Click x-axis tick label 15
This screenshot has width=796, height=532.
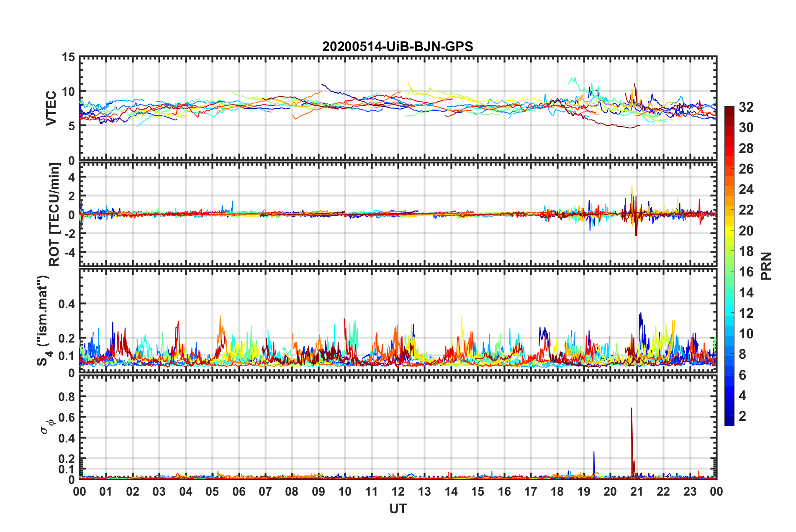point(478,491)
